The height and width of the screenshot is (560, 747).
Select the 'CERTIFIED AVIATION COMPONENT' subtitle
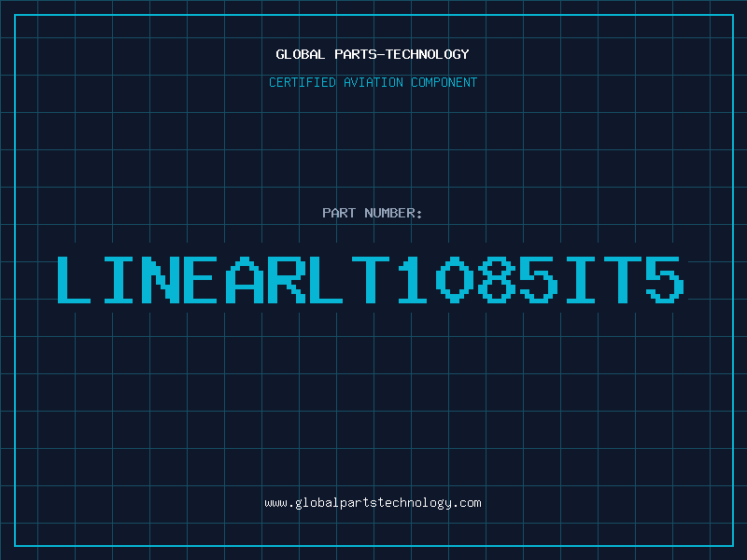pos(373,82)
